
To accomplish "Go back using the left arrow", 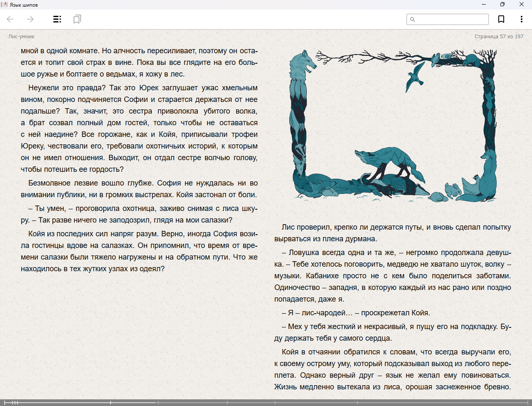I will 10,19.
